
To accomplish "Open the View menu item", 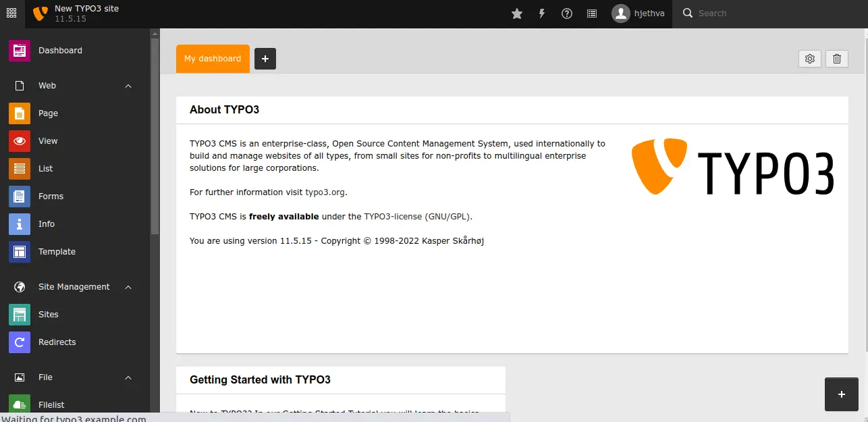I will [75, 141].
